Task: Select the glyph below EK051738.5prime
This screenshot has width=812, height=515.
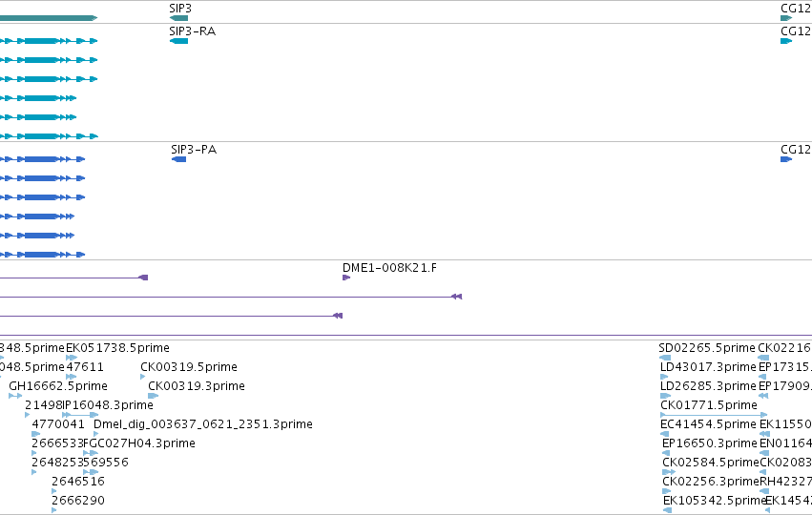Action: tap(72, 357)
